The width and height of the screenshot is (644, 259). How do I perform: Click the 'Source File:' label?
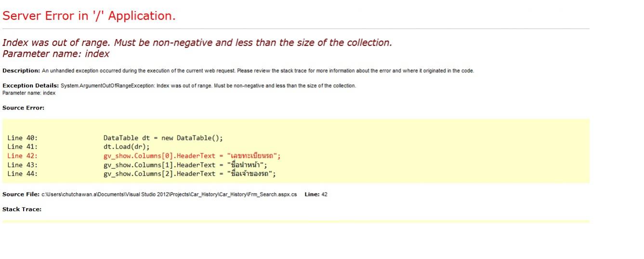[x=21, y=194]
